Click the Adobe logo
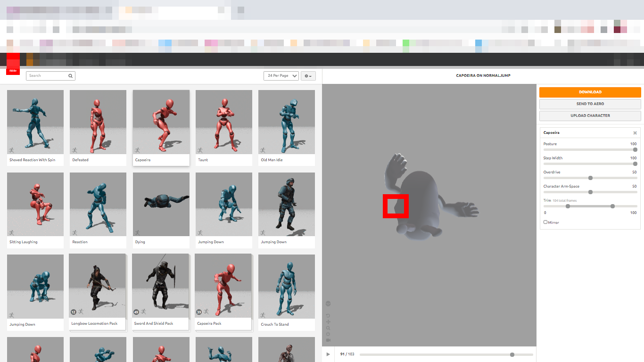Screen dimensions: 644x362 13,64
